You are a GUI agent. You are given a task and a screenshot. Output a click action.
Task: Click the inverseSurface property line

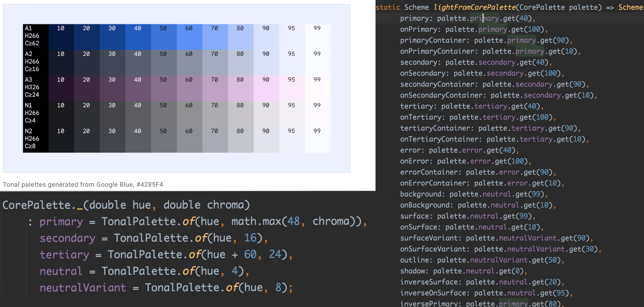click(482, 282)
